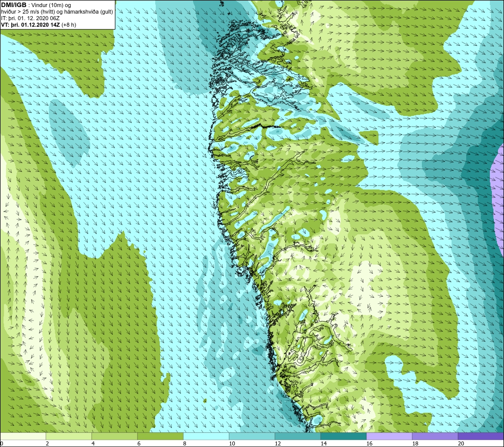Click the legend scale label "6"

[x=139, y=443]
